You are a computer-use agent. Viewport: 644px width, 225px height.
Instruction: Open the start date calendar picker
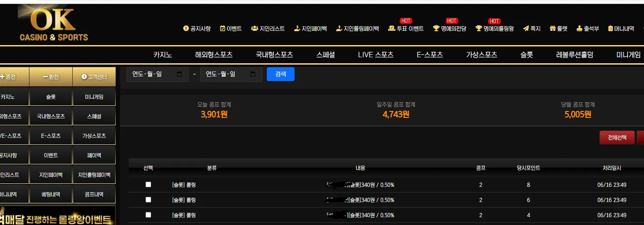[180, 74]
